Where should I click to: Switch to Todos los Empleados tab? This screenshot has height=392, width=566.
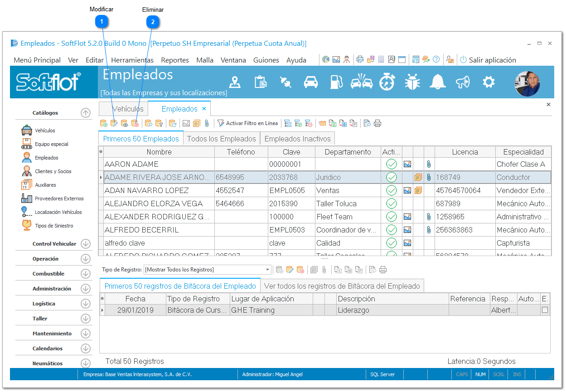pyautogui.click(x=222, y=139)
